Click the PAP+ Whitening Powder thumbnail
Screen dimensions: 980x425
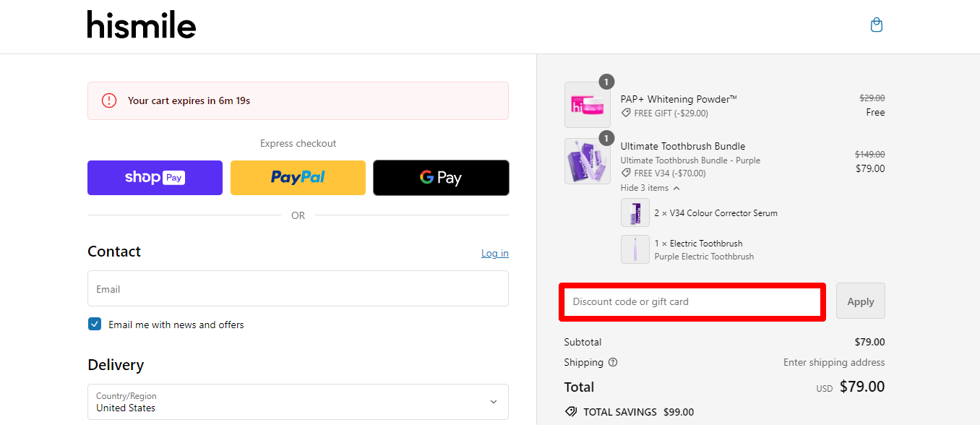[587, 105]
